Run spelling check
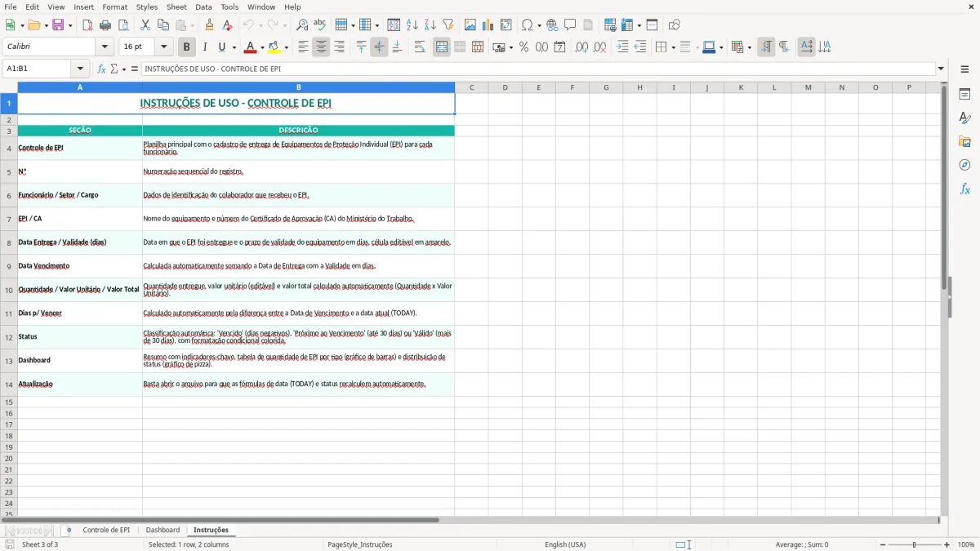The width and height of the screenshot is (980, 551). [320, 25]
